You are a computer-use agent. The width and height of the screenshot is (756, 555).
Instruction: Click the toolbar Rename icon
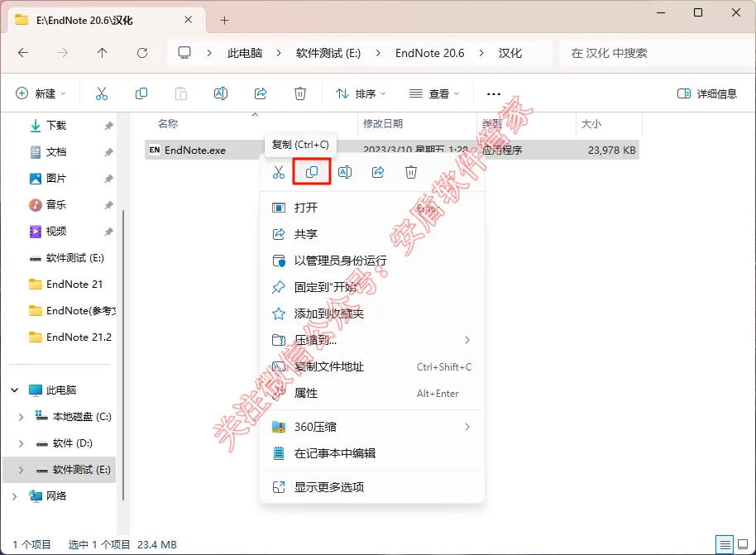221,93
